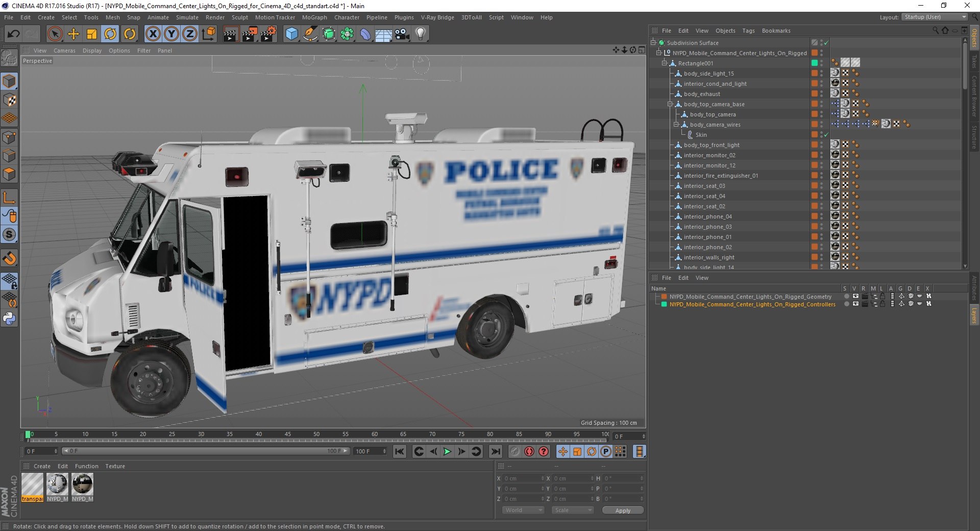Image resolution: width=980 pixels, height=531 pixels.
Task: Enable Make Editable in left toolbar
Action: click(x=9, y=58)
